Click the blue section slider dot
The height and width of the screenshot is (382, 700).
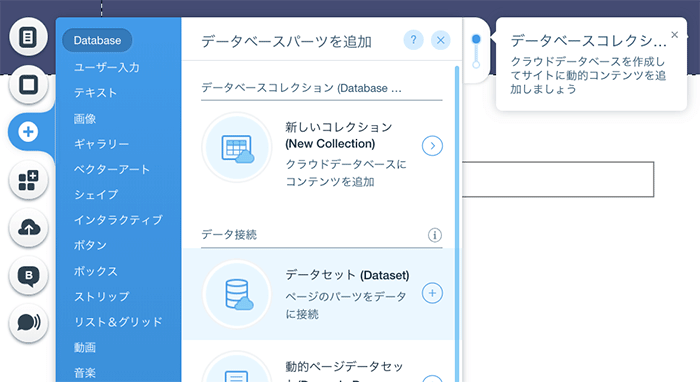pos(476,39)
